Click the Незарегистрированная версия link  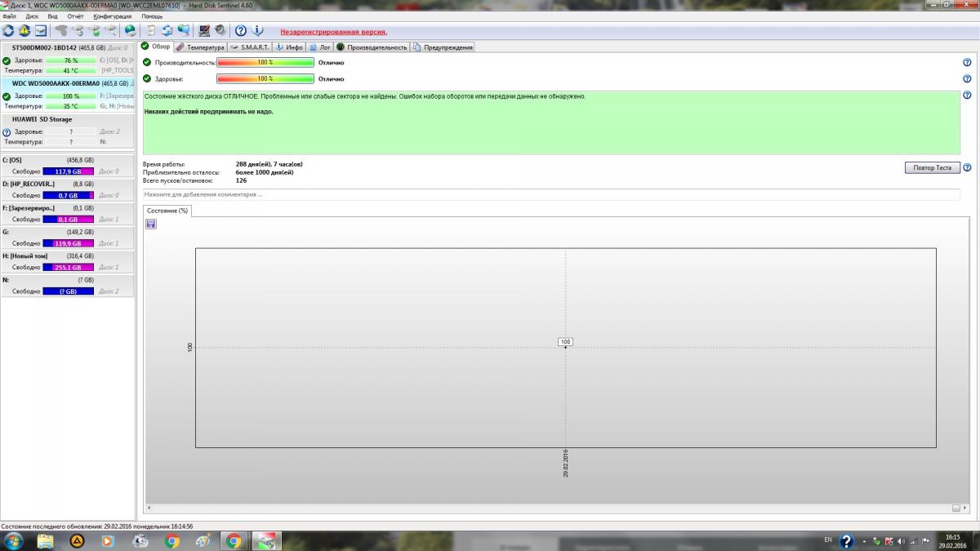coord(333,32)
